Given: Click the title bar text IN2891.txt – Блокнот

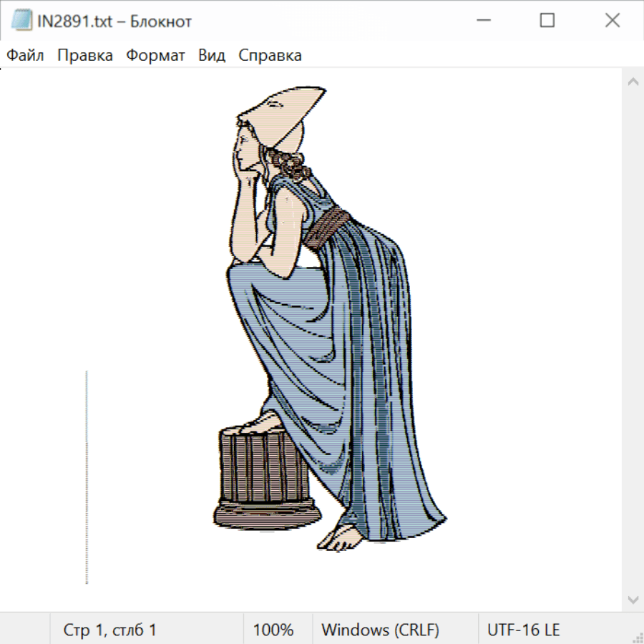Looking at the screenshot, I should click(114, 21).
